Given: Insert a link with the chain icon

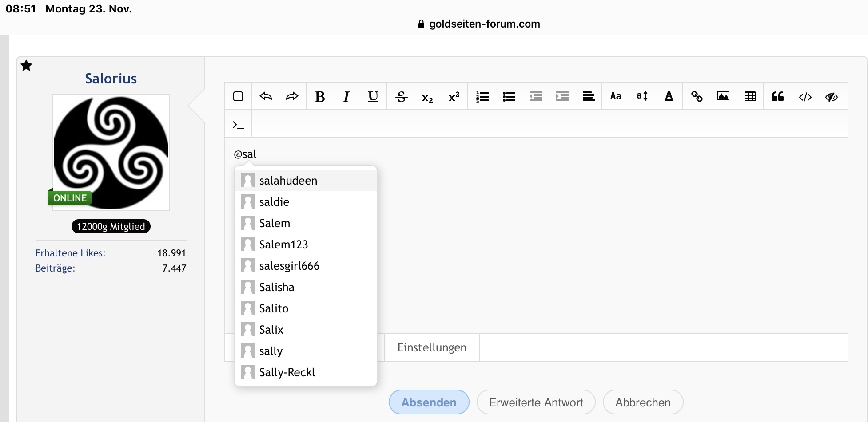Looking at the screenshot, I should [697, 96].
